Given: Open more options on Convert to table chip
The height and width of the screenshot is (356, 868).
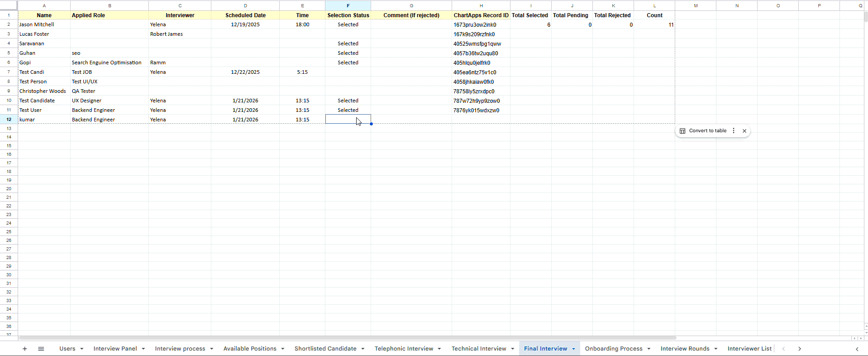Looking at the screenshot, I should coord(734,131).
